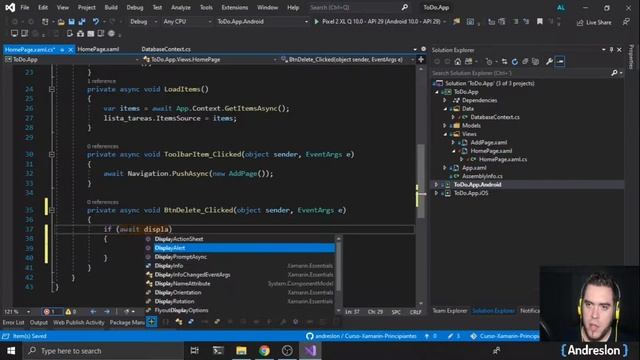Open File Explorer from the taskbar
Screen dimensions: 640x360
click(241, 351)
